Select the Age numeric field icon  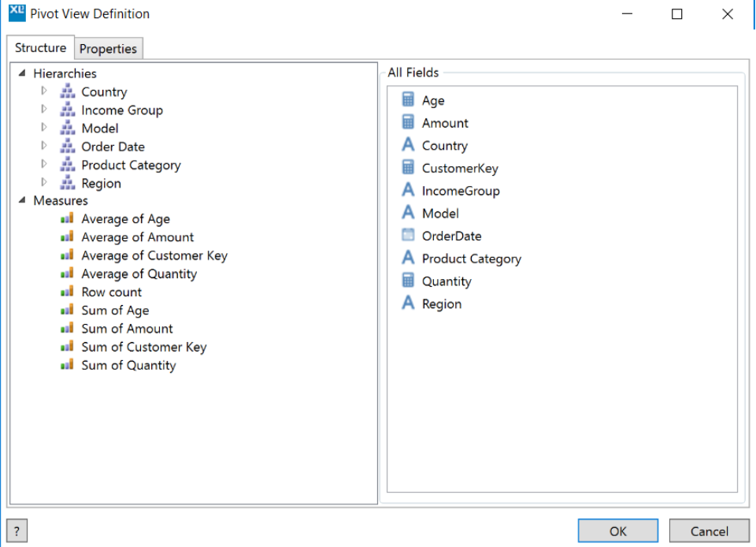[x=409, y=100]
